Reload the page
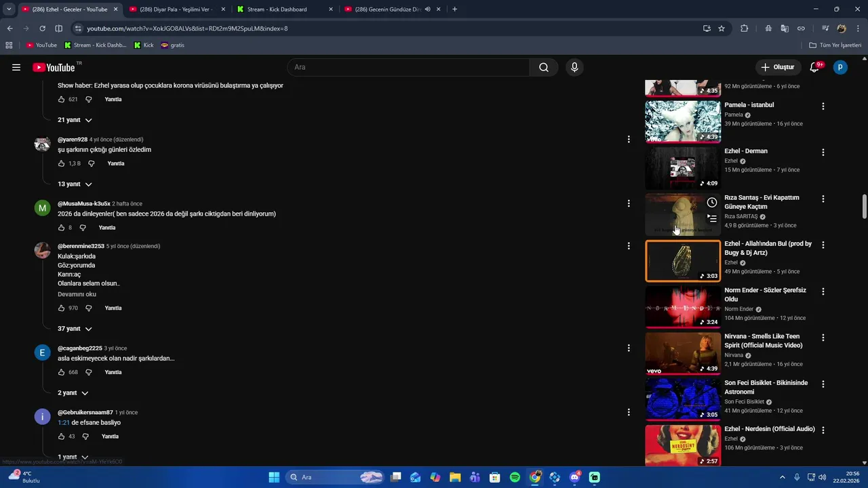 [x=42, y=28]
